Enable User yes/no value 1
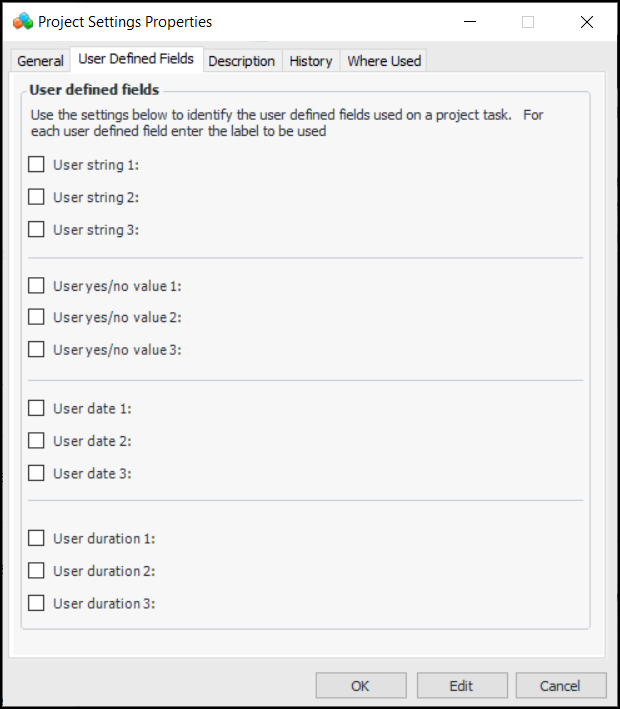This screenshot has width=620, height=709. [x=37, y=285]
